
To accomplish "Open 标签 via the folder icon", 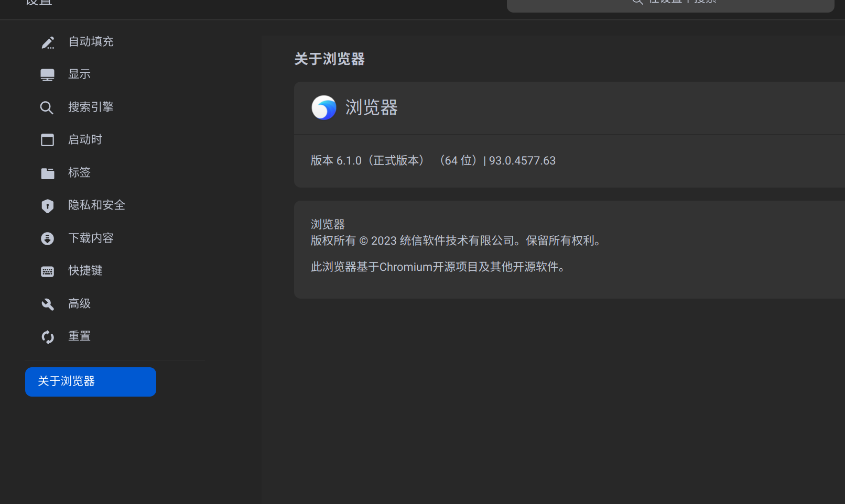I will [48, 172].
